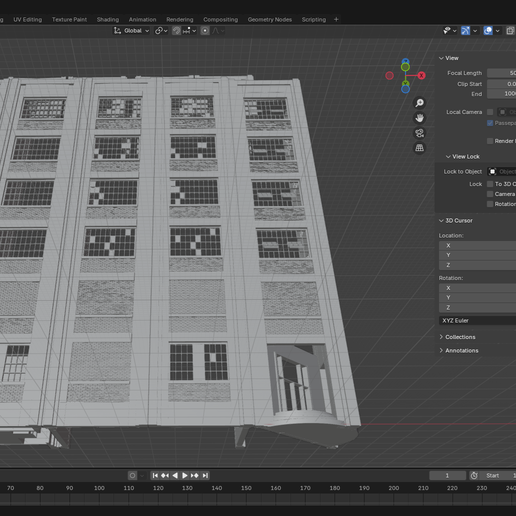Switch perspective/orthographic grid icon

coord(419,148)
